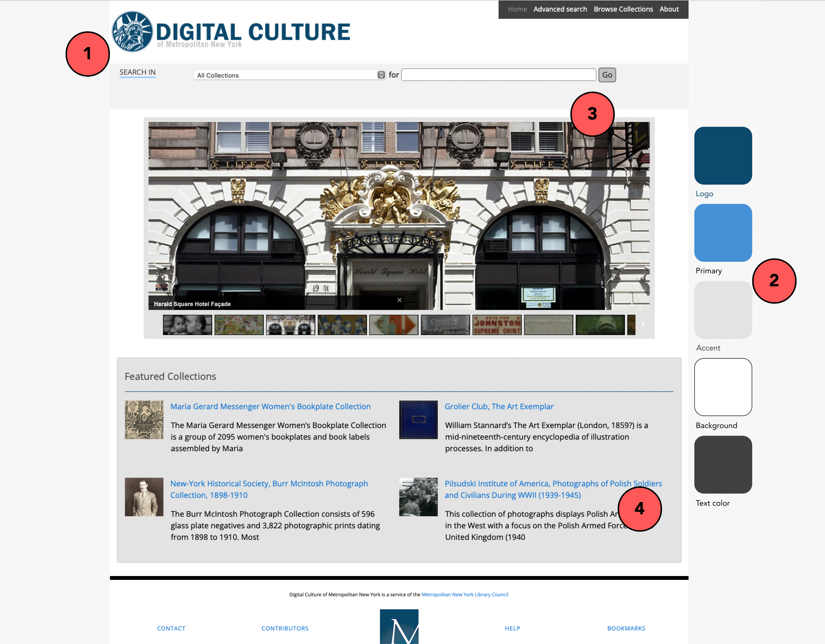Select the Johnston Supreme Court carousel thumbnail
Screen dimensions: 825x644
pyautogui.click(x=497, y=325)
